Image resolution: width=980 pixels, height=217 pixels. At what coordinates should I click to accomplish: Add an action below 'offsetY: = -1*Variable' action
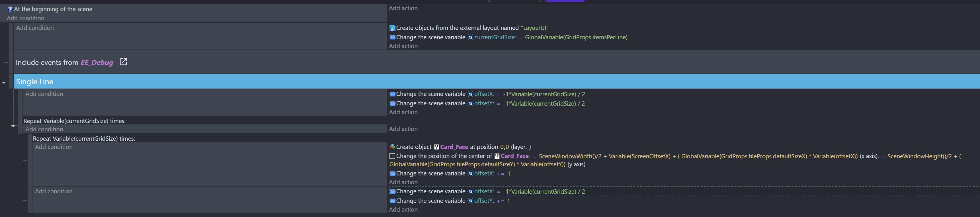pos(403,112)
